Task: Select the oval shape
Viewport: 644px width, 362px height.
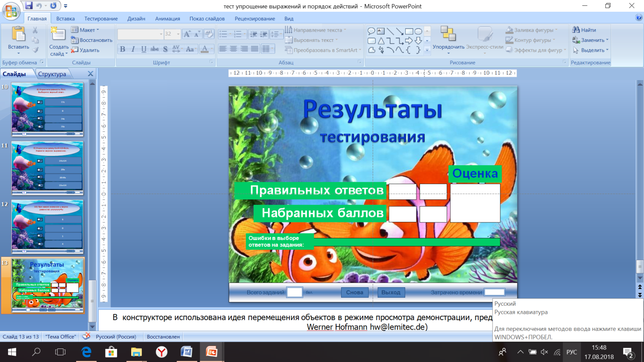Action: 418,32
